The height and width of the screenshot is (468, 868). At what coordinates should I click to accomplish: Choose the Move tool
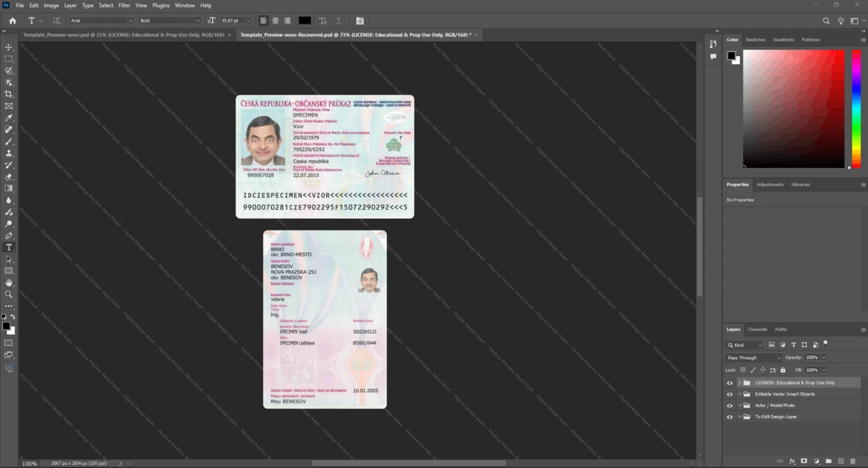9,47
